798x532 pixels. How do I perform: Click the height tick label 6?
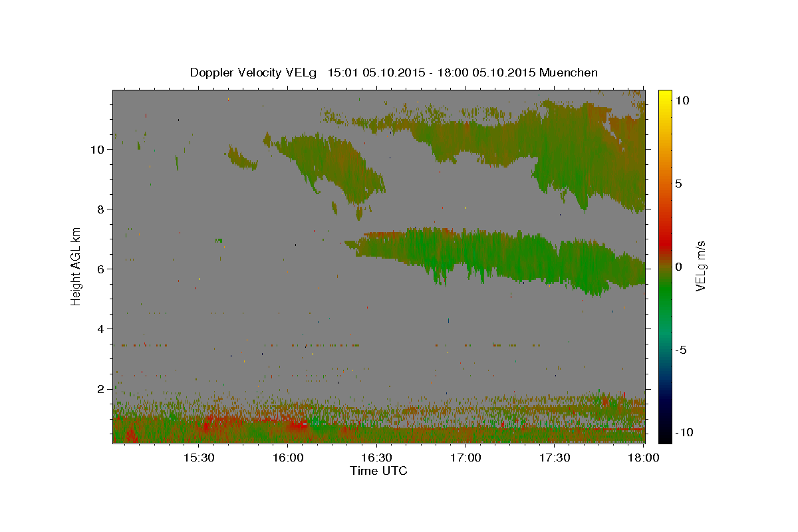(x=102, y=269)
